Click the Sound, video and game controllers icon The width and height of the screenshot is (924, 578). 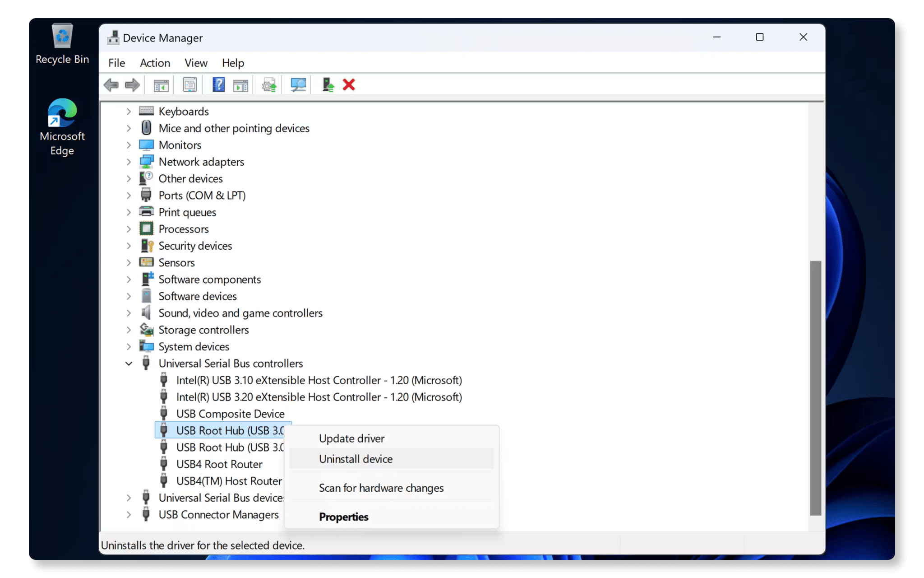[x=146, y=313]
